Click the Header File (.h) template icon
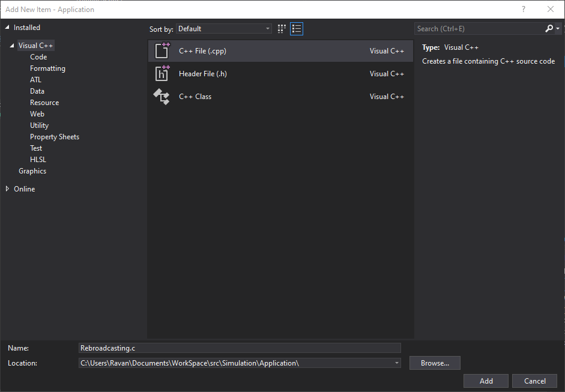Screen dimensions: 565x392 [162, 73]
